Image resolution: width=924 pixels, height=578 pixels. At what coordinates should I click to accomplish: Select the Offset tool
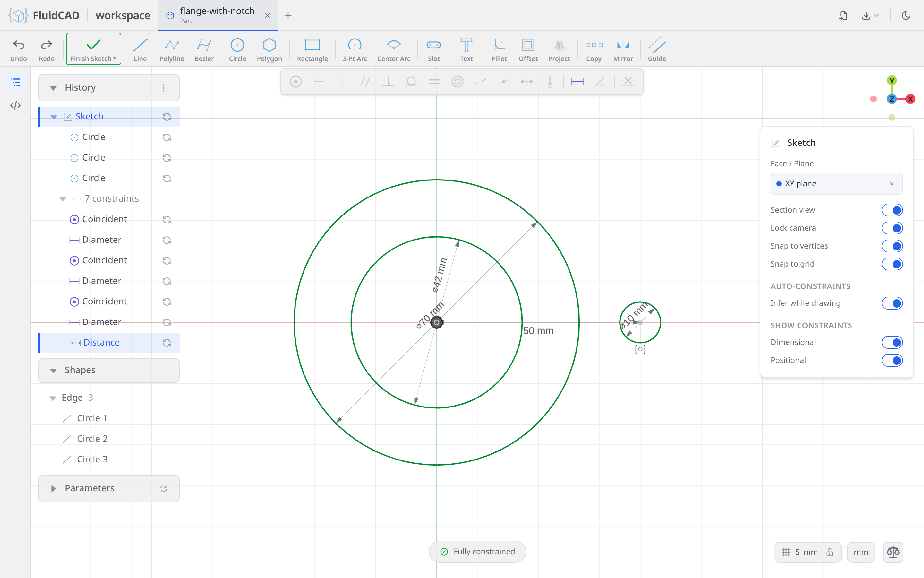point(528,50)
